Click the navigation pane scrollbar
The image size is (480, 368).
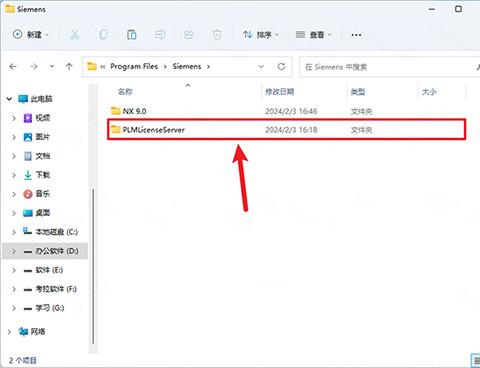(x=93, y=266)
